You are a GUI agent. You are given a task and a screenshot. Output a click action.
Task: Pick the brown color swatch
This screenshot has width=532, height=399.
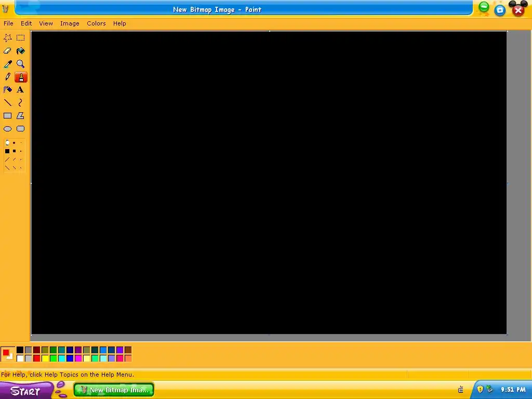(x=128, y=350)
